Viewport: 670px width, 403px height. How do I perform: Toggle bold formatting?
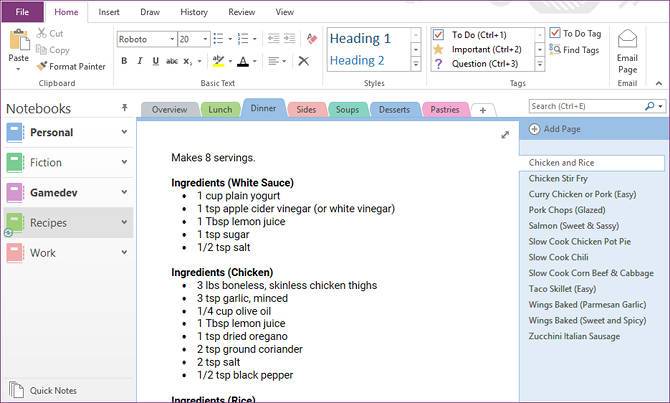pyautogui.click(x=124, y=61)
